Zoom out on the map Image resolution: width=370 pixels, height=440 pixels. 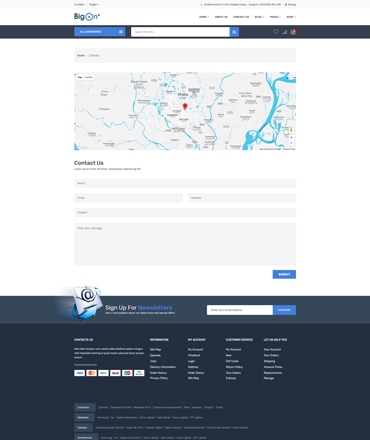(x=291, y=143)
